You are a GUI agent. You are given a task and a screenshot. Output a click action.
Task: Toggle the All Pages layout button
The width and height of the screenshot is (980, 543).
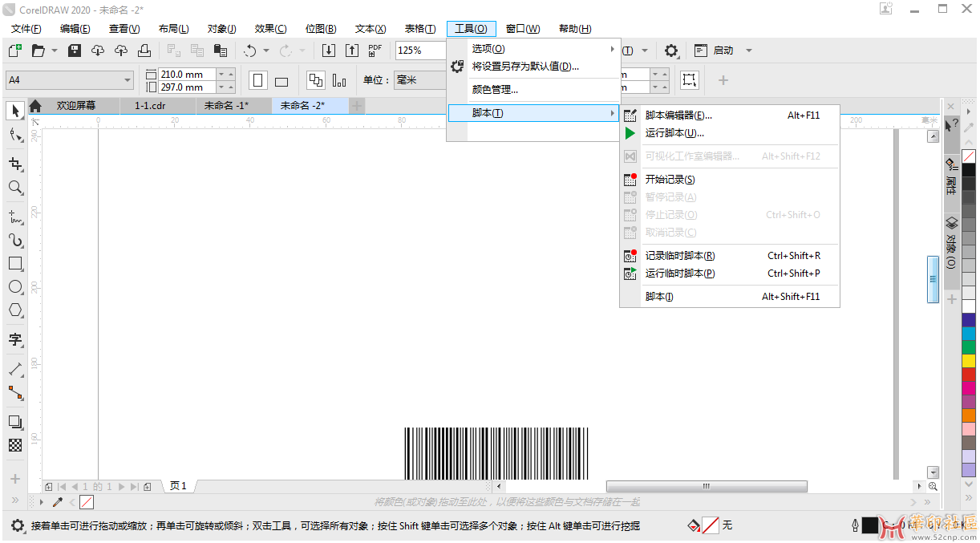click(x=316, y=80)
